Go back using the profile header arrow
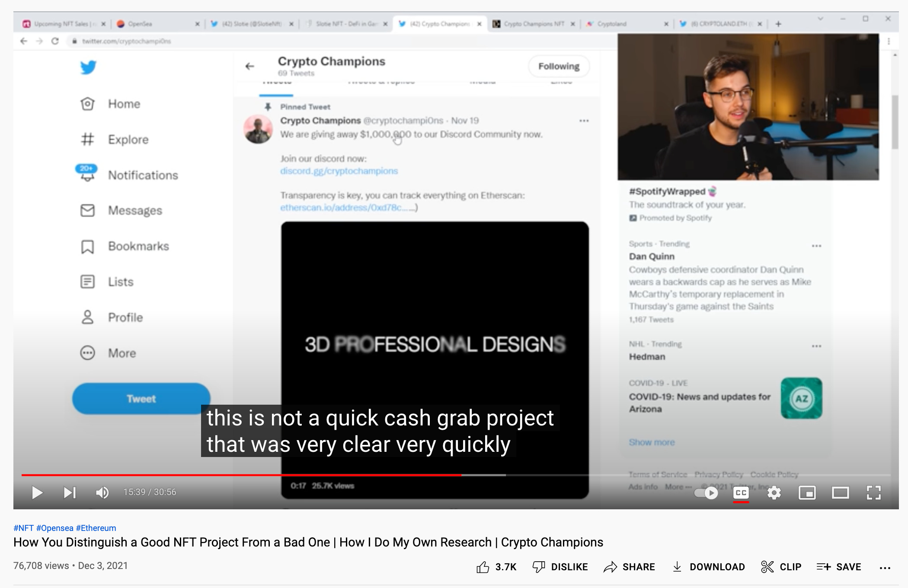The image size is (908, 588). click(x=250, y=66)
